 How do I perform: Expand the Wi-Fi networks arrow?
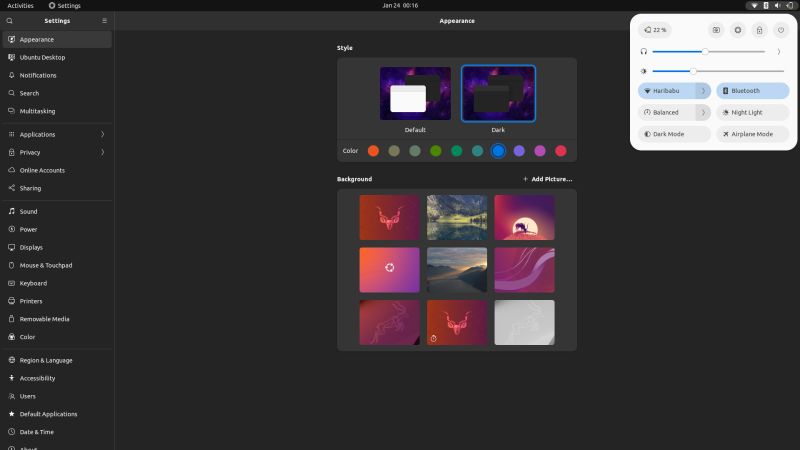point(703,91)
